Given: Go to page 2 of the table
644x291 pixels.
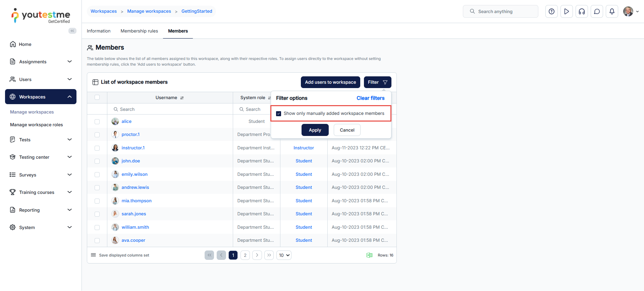Looking at the screenshot, I should [x=245, y=255].
